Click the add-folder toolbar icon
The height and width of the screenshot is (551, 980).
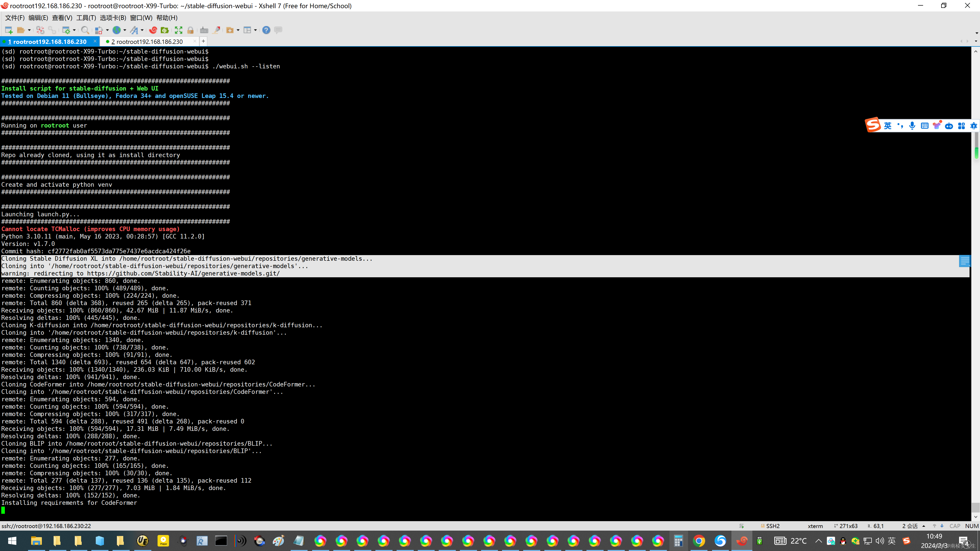pos(230,30)
